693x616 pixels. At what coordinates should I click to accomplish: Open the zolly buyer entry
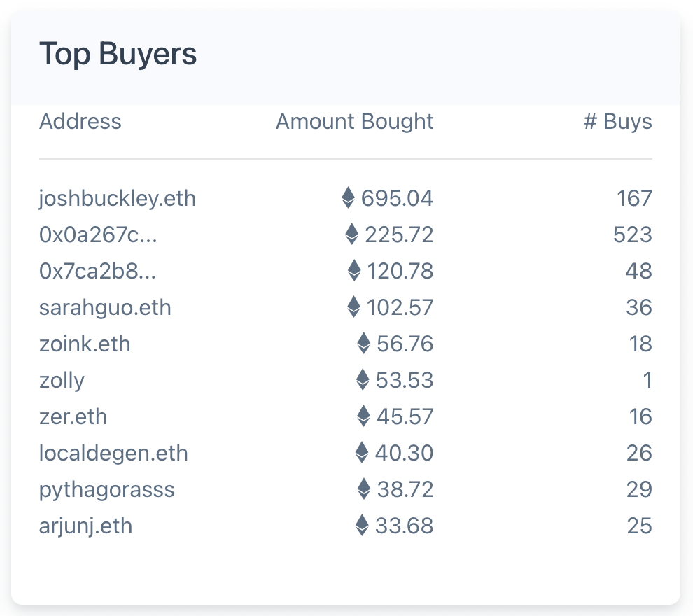tap(62, 381)
